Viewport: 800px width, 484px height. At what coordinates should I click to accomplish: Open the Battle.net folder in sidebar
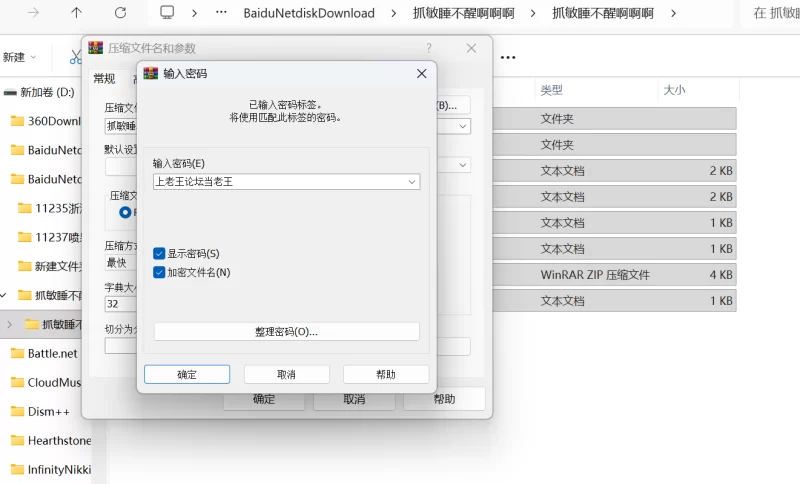pos(44,353)
